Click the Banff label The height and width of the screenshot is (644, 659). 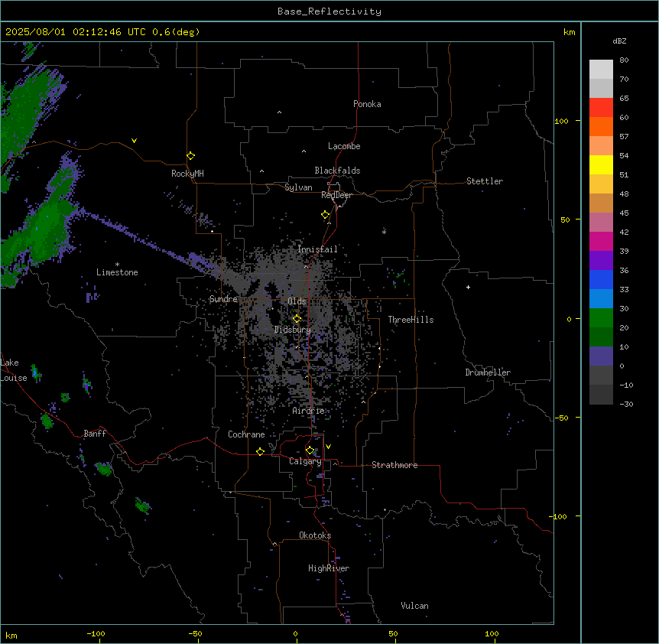[95, 434]
